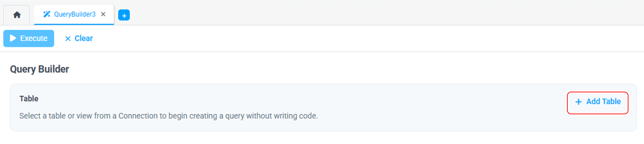Click the magic wand icon on QueryBuilder3 tab
The width and height of the screenshot is (644, 144).
point(46,14)
